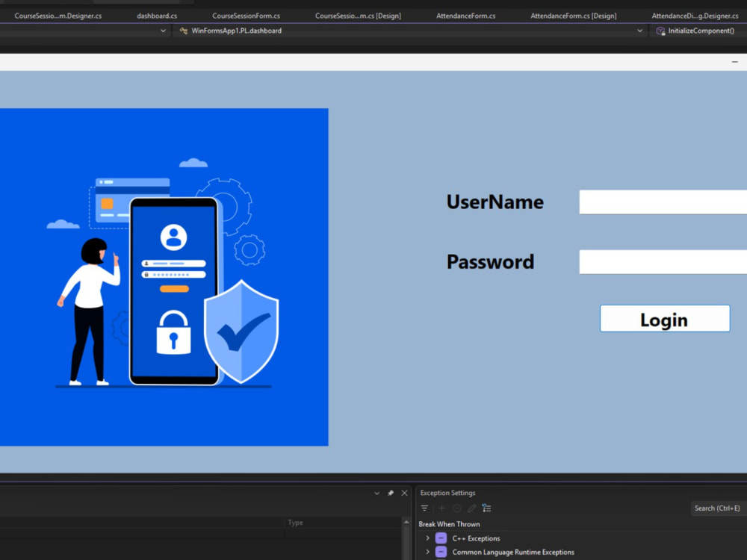Viewport: 747px width, 560px height.
Task: Switch to CourseSessio...m.cs [Design] tab
Action: pyautogui.click(x=358, y=16)
